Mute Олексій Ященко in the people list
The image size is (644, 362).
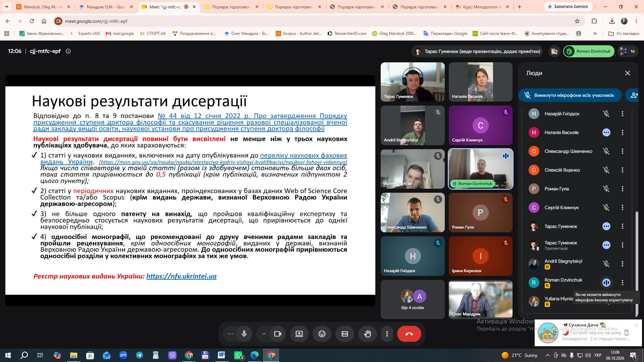pos(606,170)
